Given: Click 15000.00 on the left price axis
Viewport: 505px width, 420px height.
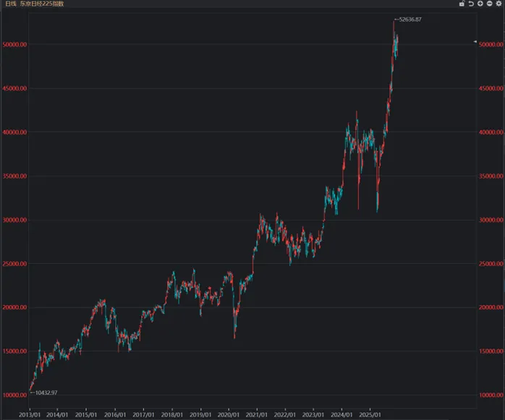Looking at the screenshot, I should [14, 351].
